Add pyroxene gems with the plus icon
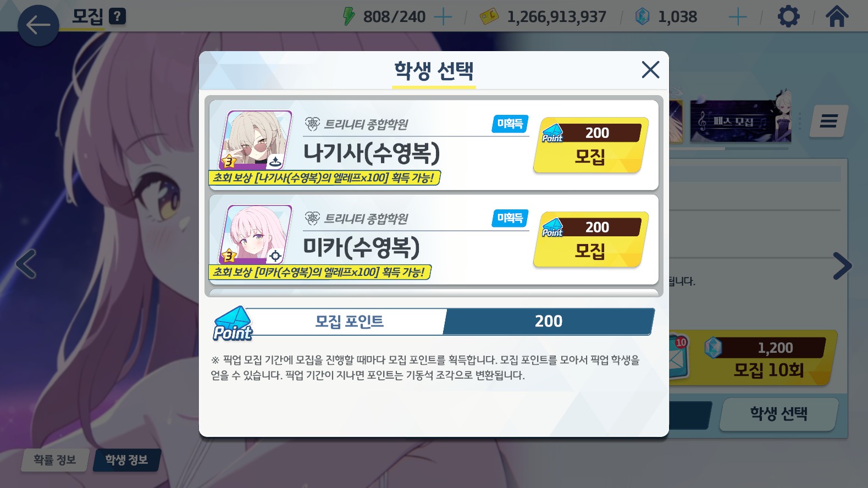 [x=738, y=17]
